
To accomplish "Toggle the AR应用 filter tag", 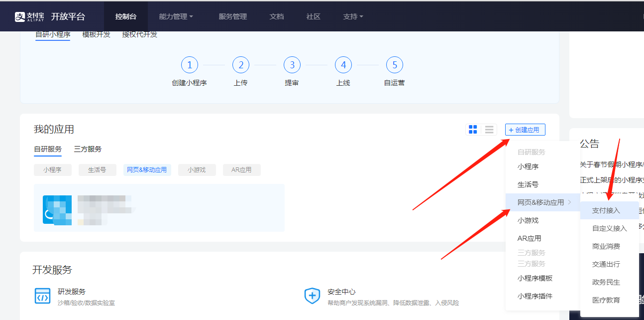I will [x=241, y=170].
